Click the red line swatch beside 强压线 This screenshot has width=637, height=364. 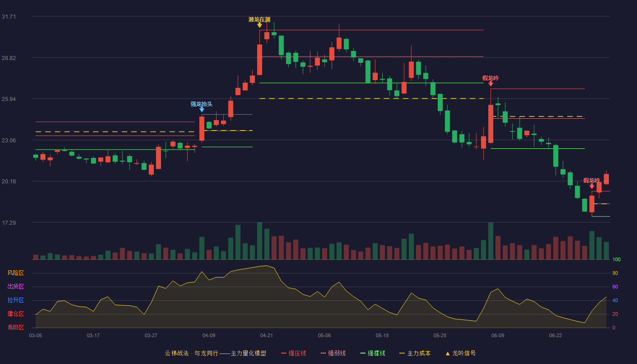pyautogui.click(x=283, y=353)
